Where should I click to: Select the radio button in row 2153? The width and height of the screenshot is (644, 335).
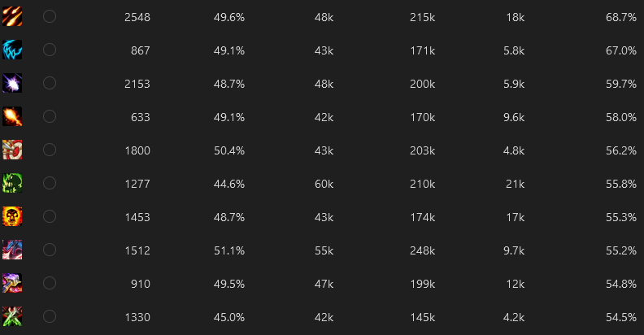50,83
